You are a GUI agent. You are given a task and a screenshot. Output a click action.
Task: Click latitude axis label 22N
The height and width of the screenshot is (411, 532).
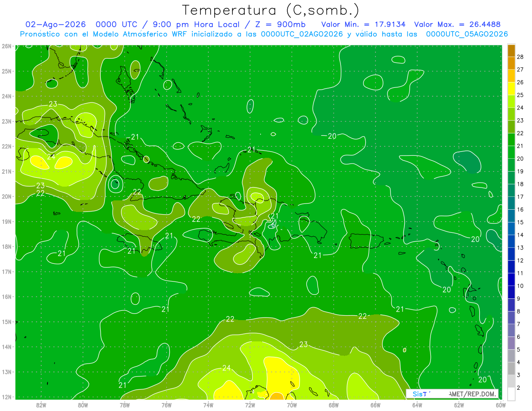[x=6, y=146]
